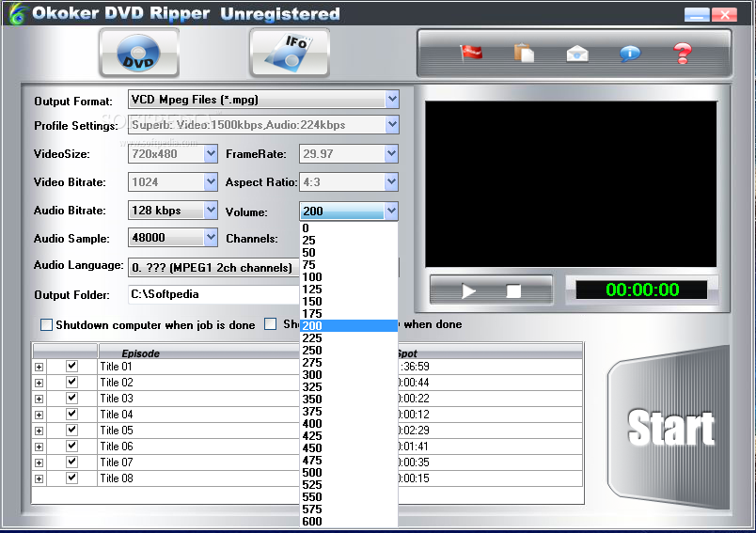This screenshot has height=533, width=756.
Task: Open the Profile Settings dropdown
Action: (392, 125)
